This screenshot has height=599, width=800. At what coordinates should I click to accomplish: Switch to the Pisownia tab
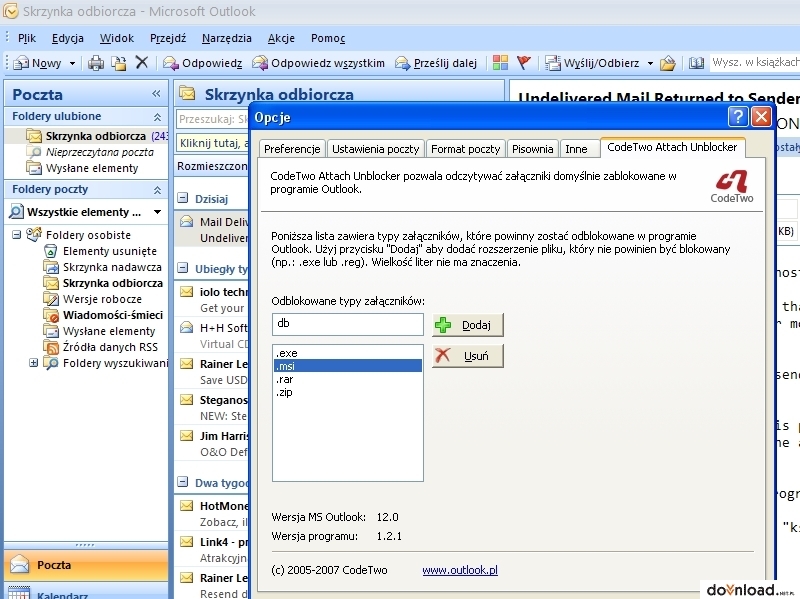point(532,149)
